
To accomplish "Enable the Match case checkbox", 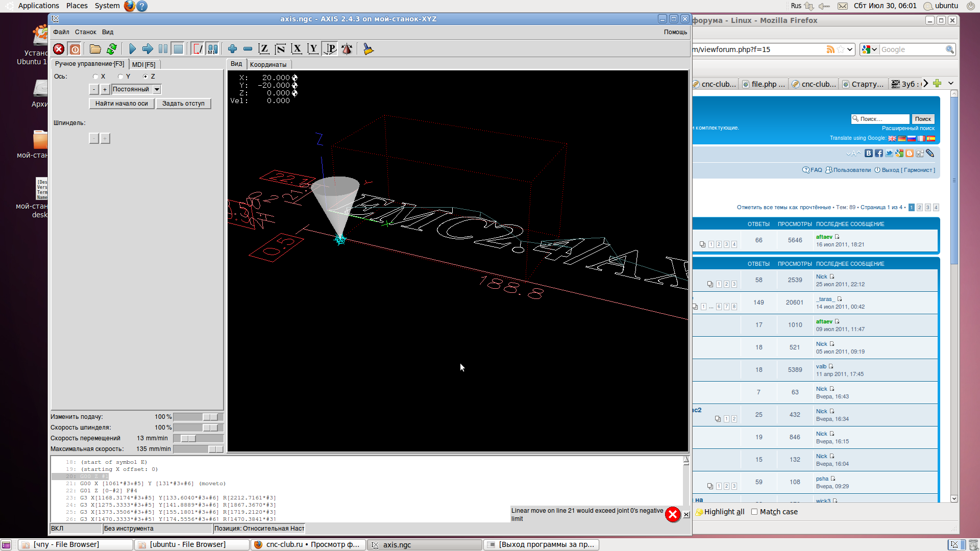I will (754, 512).
